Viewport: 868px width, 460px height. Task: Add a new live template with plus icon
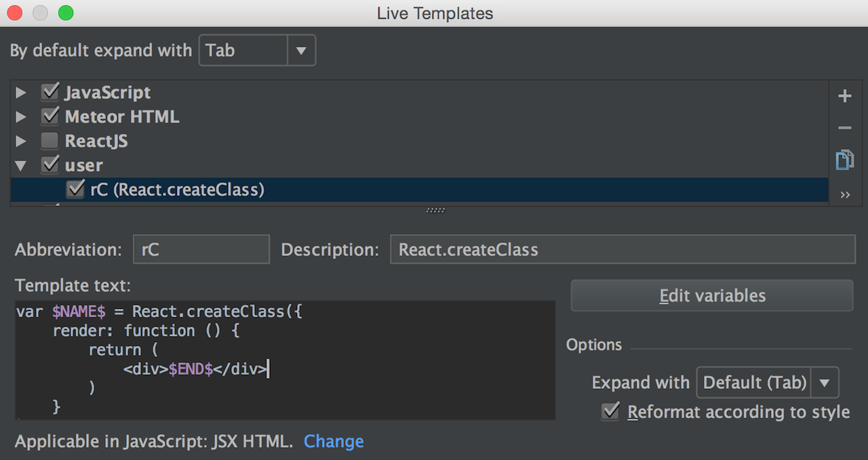[844, 96]
